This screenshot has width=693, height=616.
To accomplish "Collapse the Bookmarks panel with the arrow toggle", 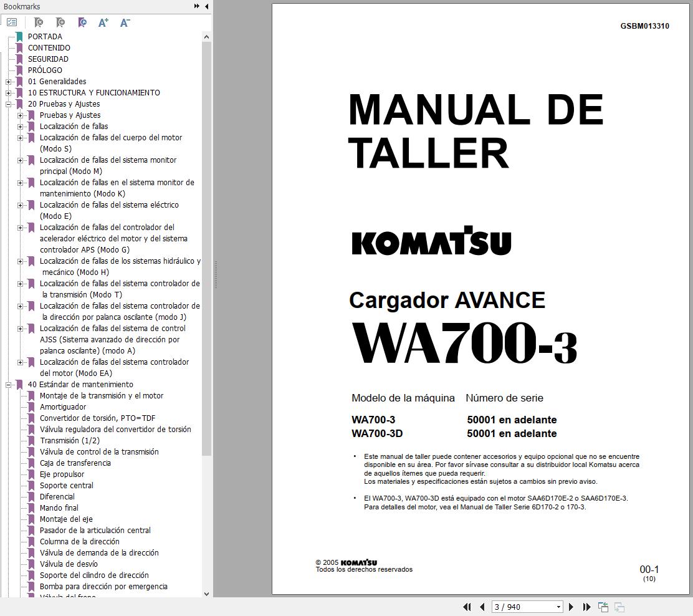I will click(x=206, y=6).
